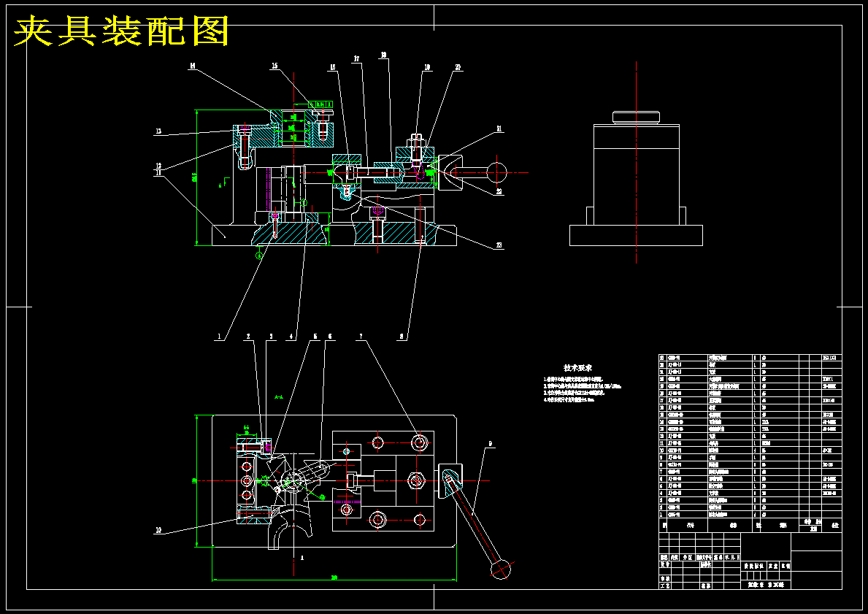The image size is (868, 614).
Task: Click the 工艺 cell in title block
Action: [x=664, y=586]
